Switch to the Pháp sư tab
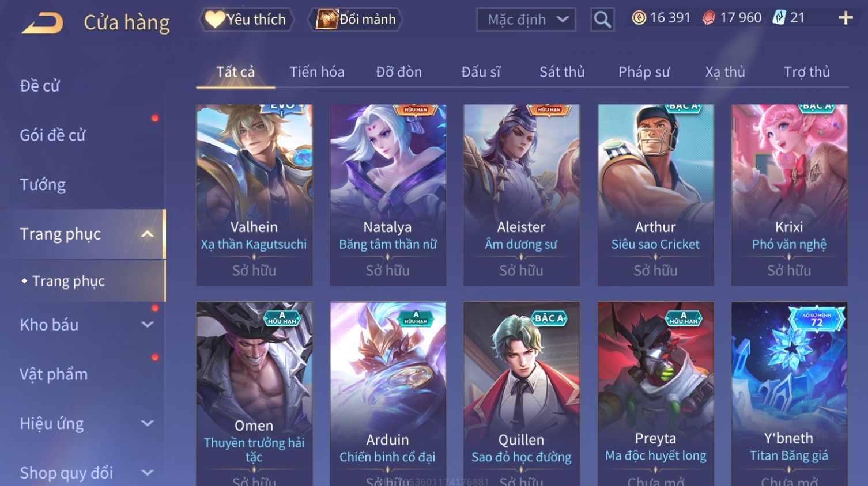The height and width of the screenshot is (486, 868). coord(644,72)
